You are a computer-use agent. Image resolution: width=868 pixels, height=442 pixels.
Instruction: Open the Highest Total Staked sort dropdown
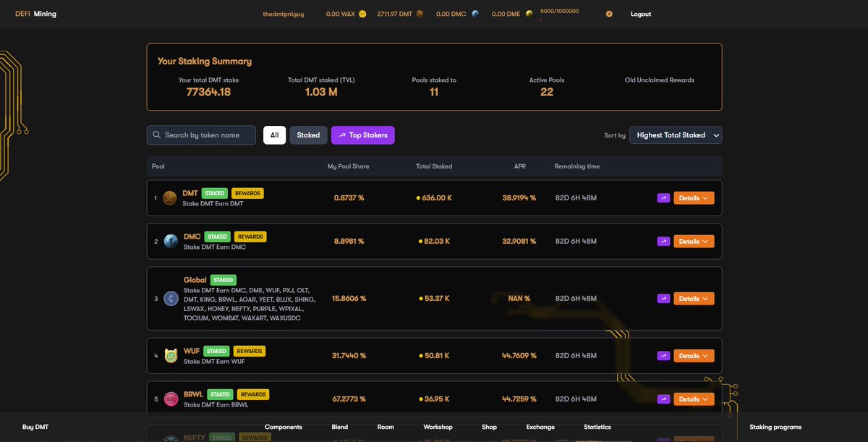(x=675, y=135)
